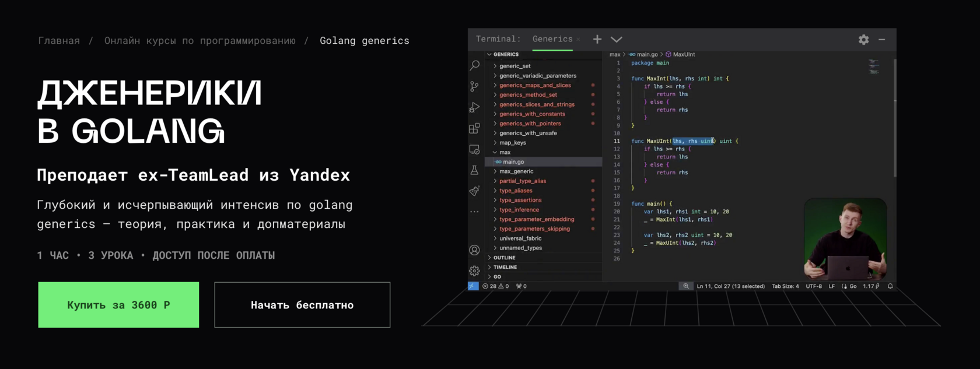The image size is (980, 369).
Task: Open the Source Control view icon
Action: (x=475, y=86)
